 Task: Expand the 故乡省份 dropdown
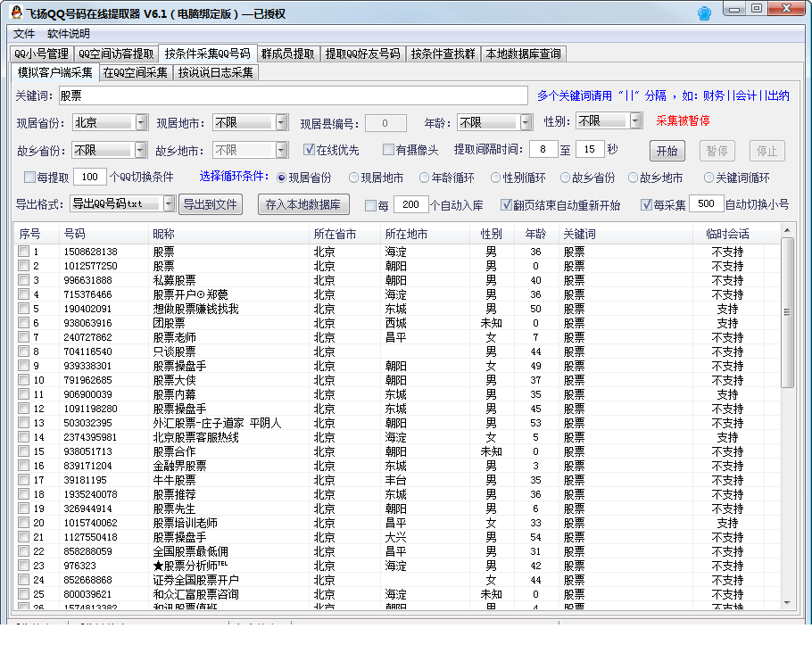click(140, 150)
